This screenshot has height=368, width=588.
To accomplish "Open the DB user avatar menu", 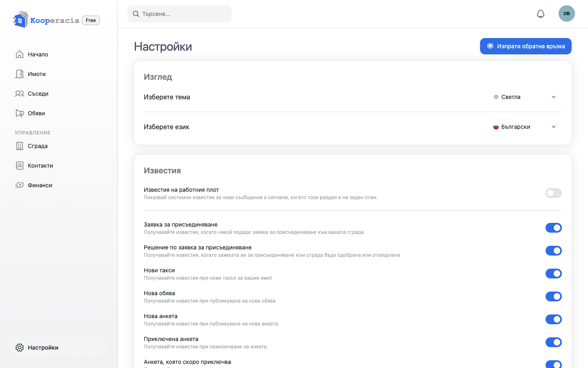I will [x=567, y=13].
